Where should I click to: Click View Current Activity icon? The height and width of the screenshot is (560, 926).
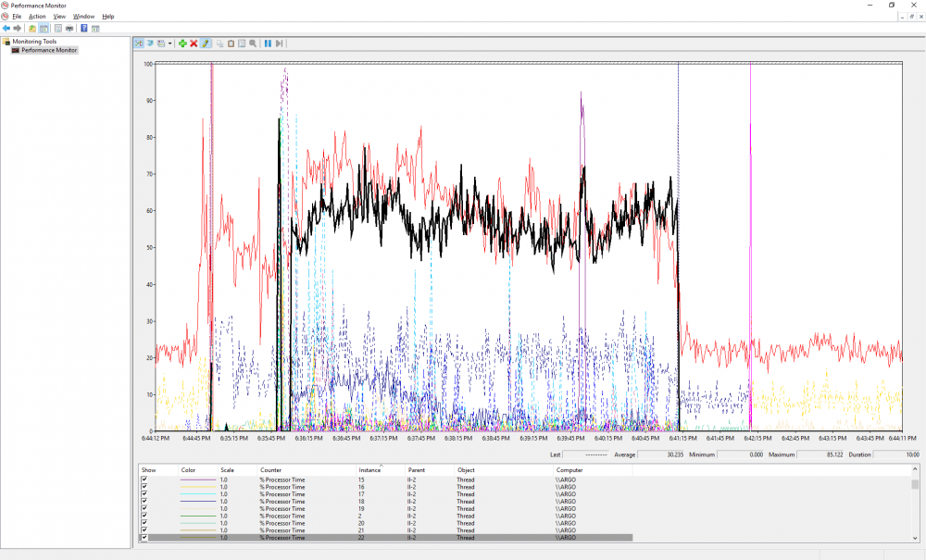click(139, 44)
